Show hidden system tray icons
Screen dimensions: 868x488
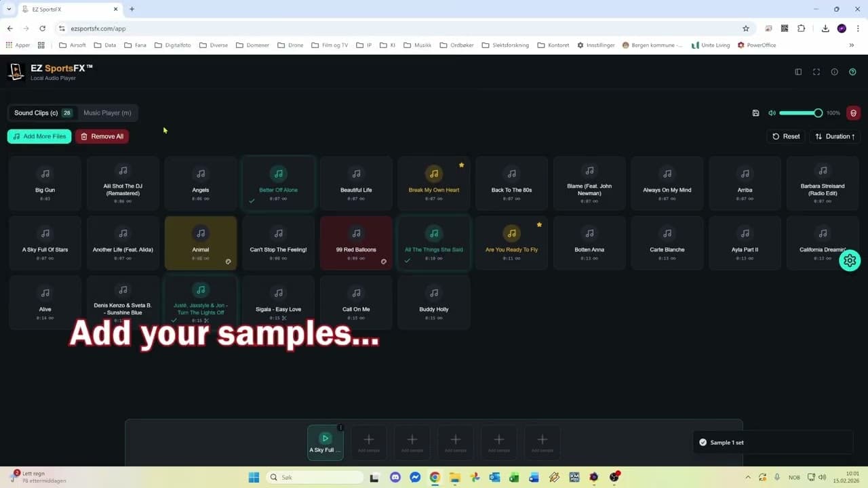pyautogui.click(x=748, y=477)
